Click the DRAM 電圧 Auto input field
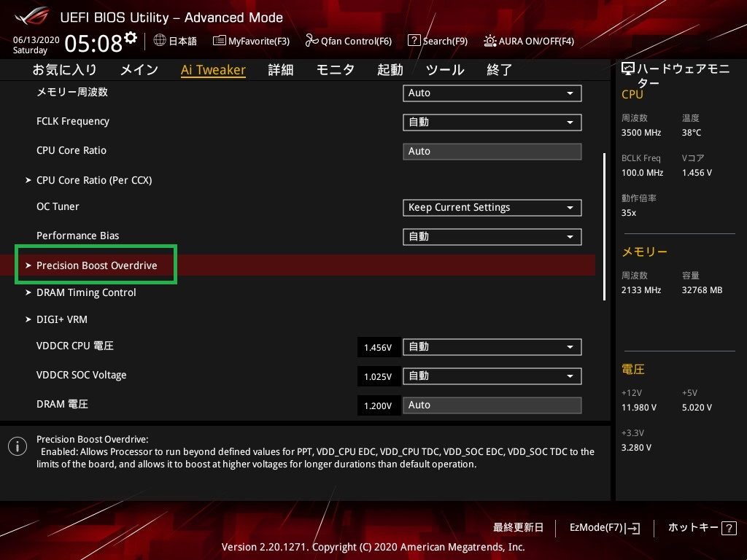 coord(492,405)
